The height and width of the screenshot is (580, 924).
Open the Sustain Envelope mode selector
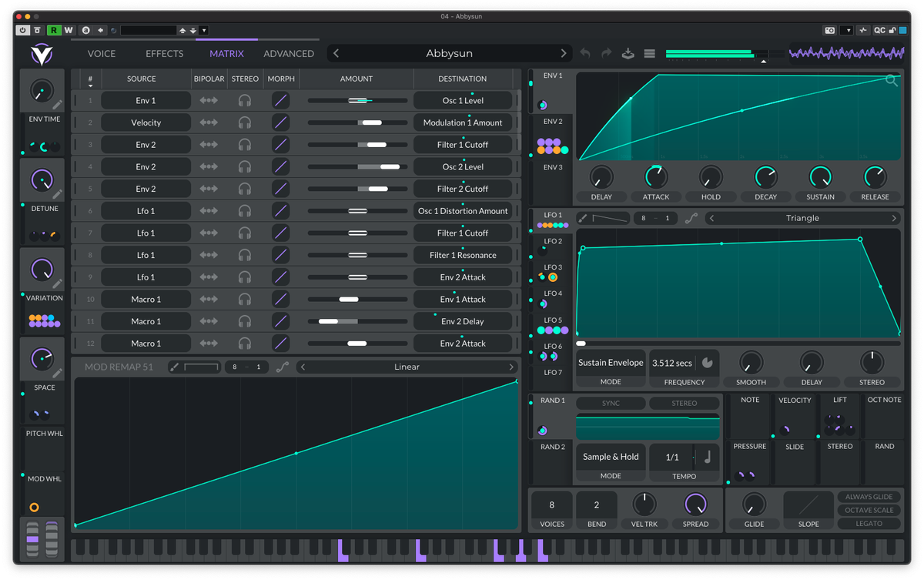[611, 362]
